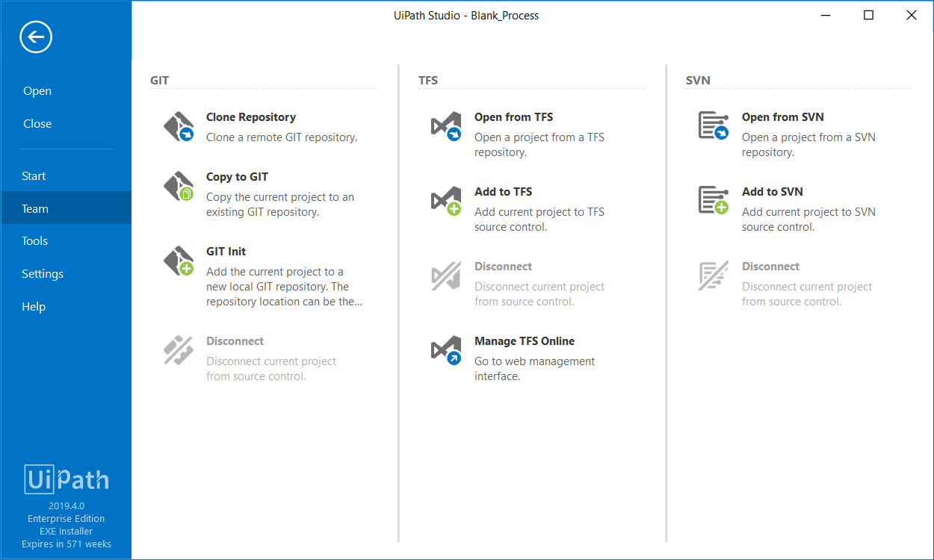Choose Copy to GIT title
Screen dimensions: 934x560
237,177
